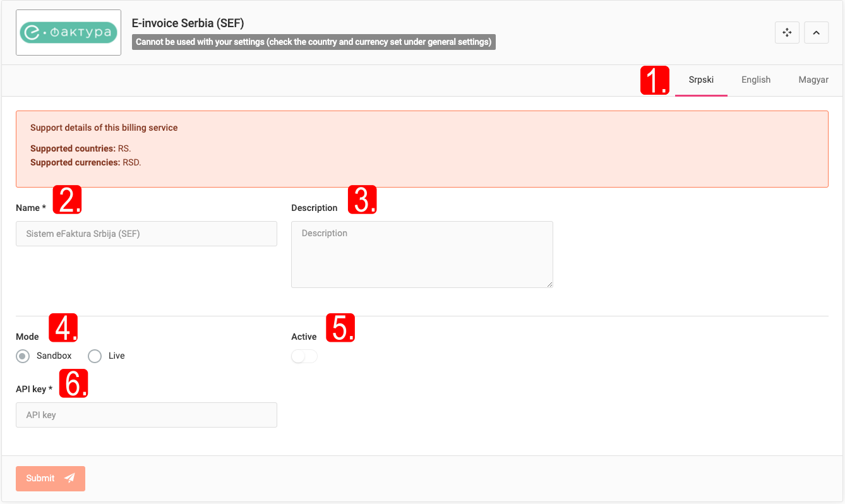The width and height of the screenshot is (845, 504).
Task: Choose the Sandbox mode radio button
Action: tap(23, 356)
